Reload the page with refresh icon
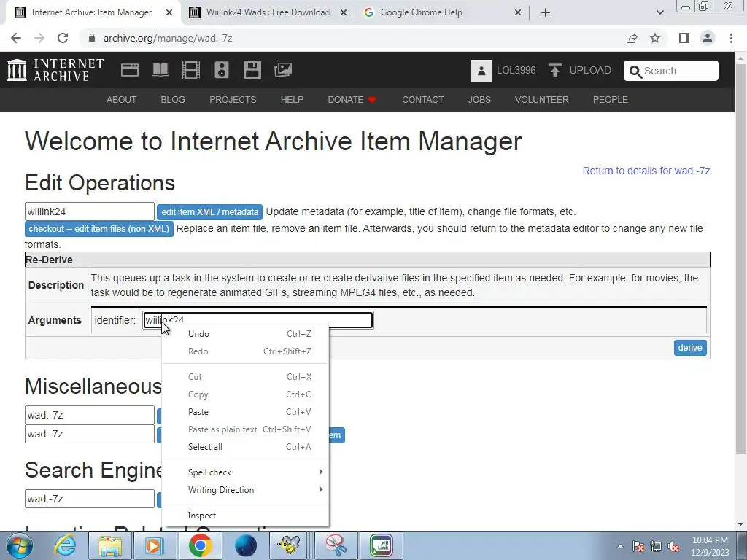This screenshot has height=560, width=747. [x=63, y=38]
